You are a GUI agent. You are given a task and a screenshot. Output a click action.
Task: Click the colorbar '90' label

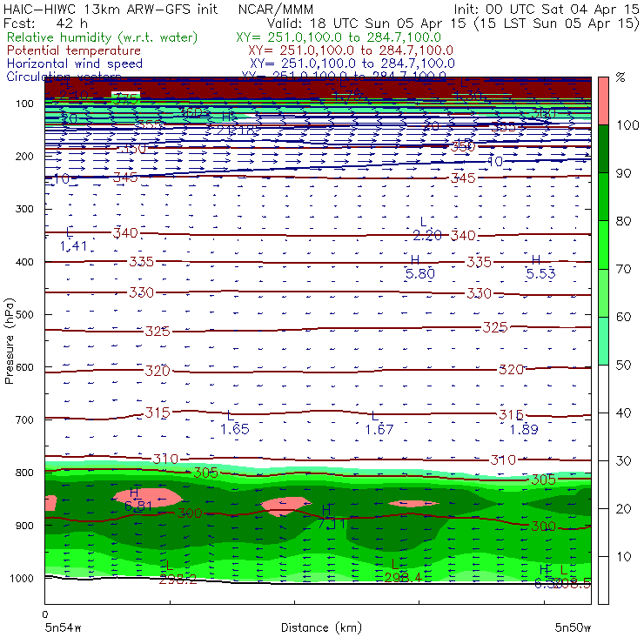623,173
